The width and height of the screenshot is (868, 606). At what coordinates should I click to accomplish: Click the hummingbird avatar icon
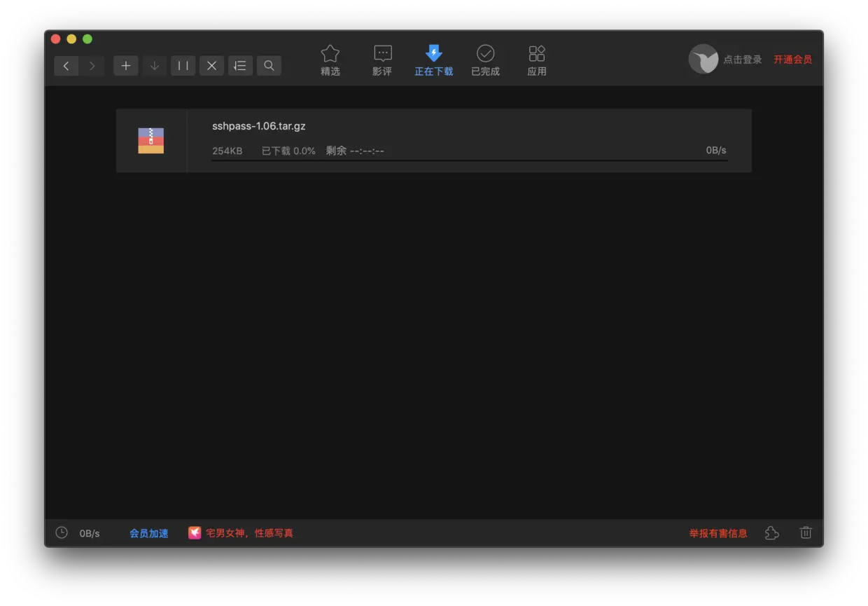(703, 60)
